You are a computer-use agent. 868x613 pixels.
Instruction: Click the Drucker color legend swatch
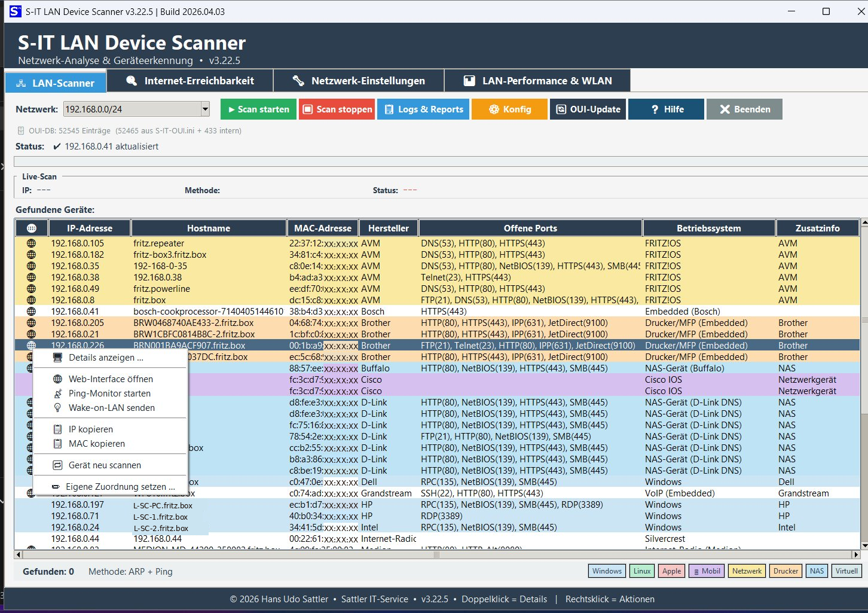pos(786,571)
